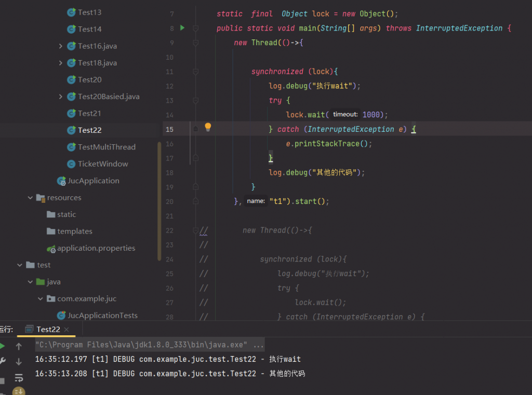
Task: Click the green run gutter icon beside main
Action: [182, 28]
